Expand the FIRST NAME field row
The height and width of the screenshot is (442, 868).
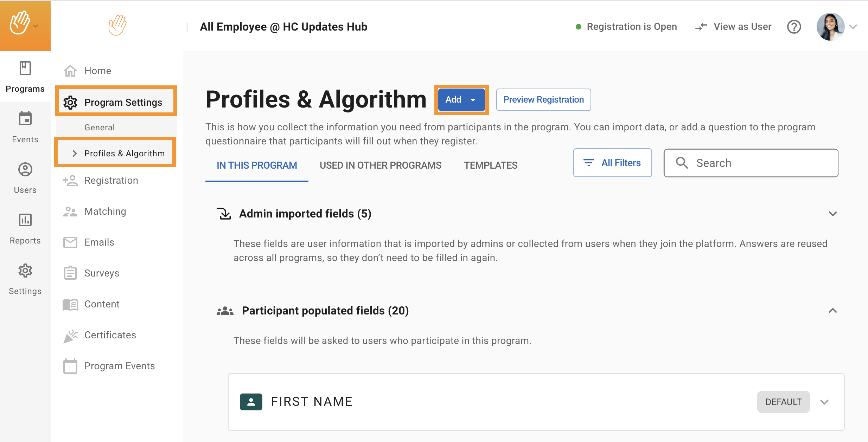pyautogui.click(x=824, y=402)
